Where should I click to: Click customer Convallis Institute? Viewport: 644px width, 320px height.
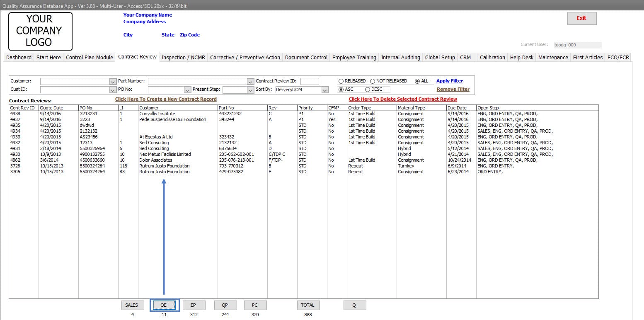click(x=157, y=114)
